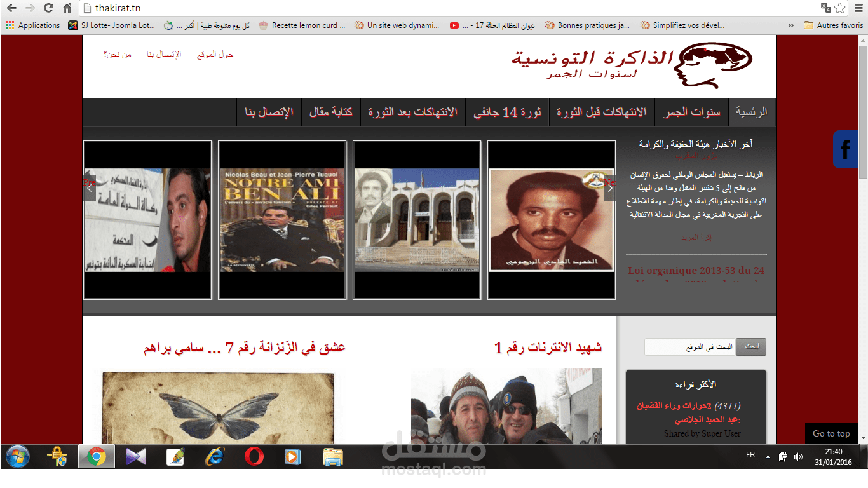Open Simplifiez vos dével bookmark

click(682, 25)
